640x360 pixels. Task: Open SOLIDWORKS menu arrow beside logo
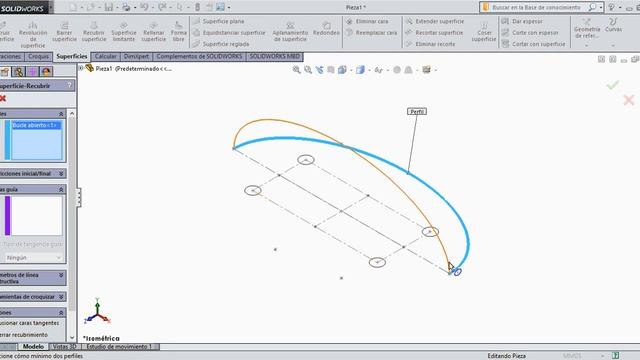click(51, 7)
